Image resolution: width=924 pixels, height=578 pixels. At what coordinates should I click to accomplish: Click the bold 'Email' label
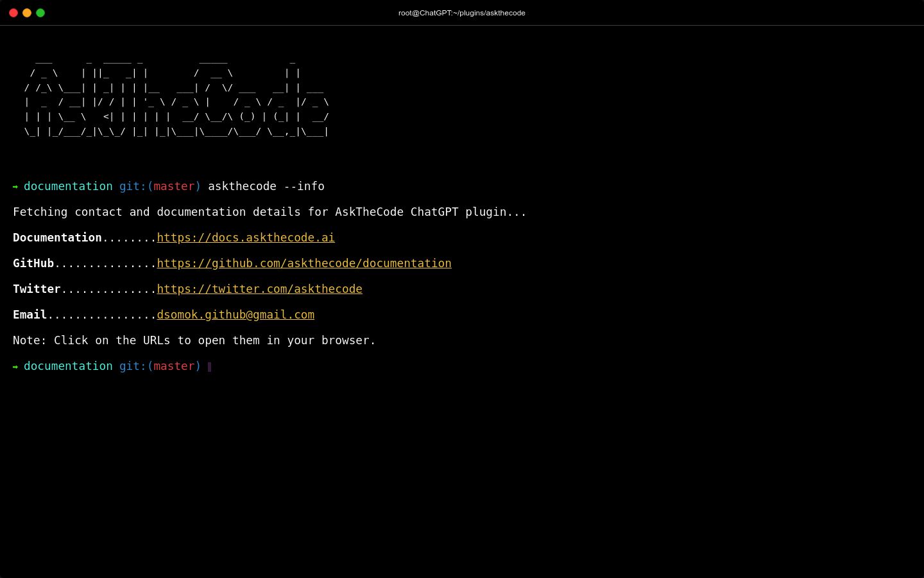(x=30, y=315)
